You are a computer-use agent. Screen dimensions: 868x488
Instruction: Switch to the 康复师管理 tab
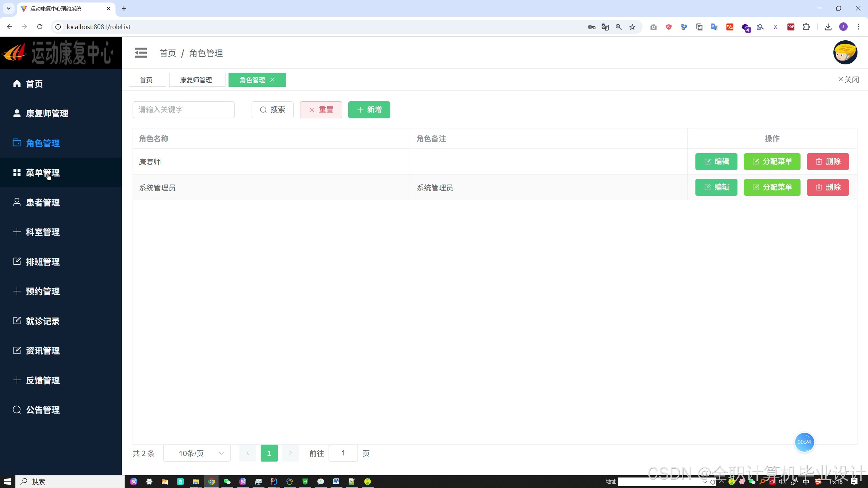tap(196, 80)
